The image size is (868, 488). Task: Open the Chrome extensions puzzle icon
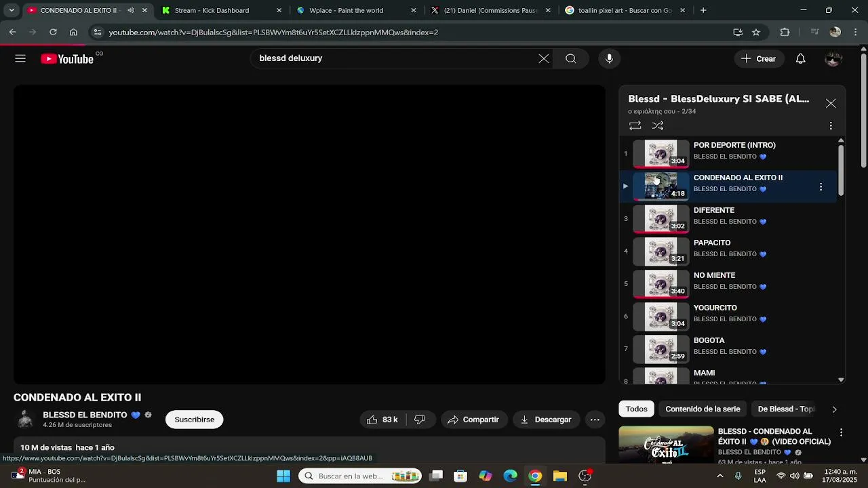785,32
